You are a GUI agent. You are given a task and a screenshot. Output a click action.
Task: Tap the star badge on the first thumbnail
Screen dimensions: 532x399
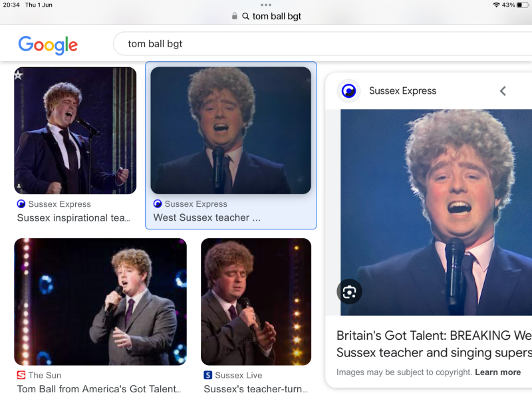tap(19, 74)
